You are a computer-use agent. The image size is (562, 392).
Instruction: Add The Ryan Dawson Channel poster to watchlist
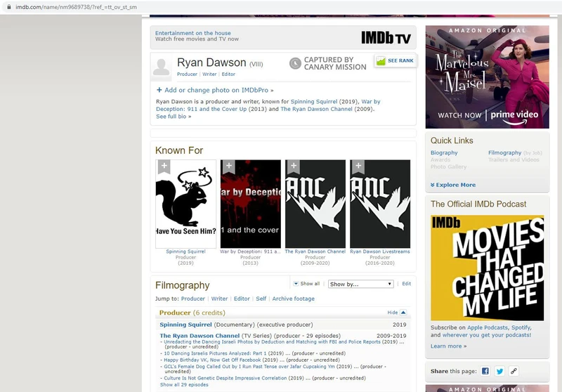tap(294, 166)
